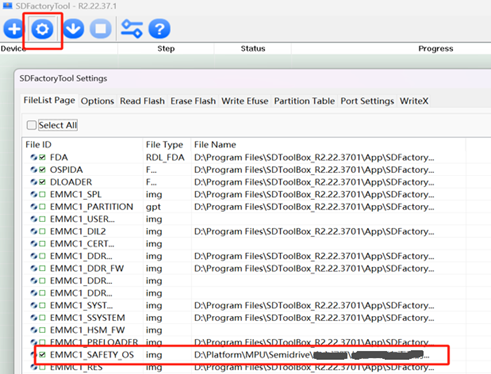This screenshot has height=374, width=491.
Task: Click the file icon beside FDA
Action: point(34,157)
